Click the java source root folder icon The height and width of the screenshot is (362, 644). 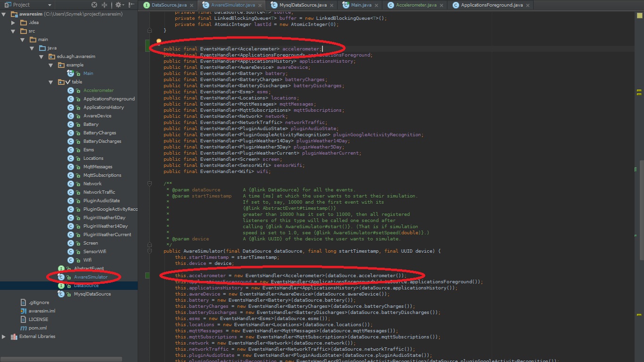[x=42, y=48]
